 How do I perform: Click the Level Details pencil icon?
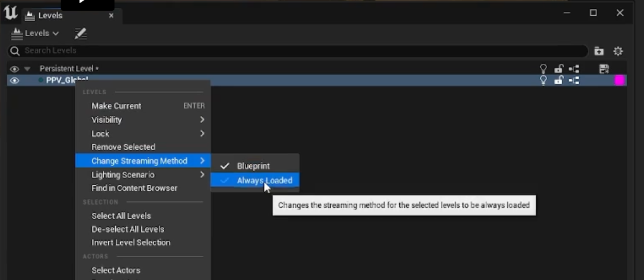tap(80, 33)
